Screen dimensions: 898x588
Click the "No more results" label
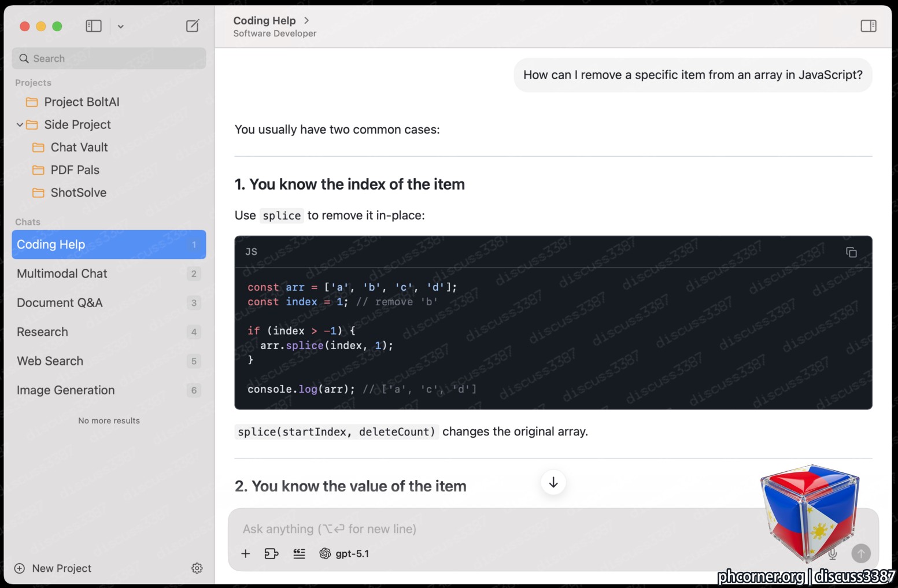point(109,420)
